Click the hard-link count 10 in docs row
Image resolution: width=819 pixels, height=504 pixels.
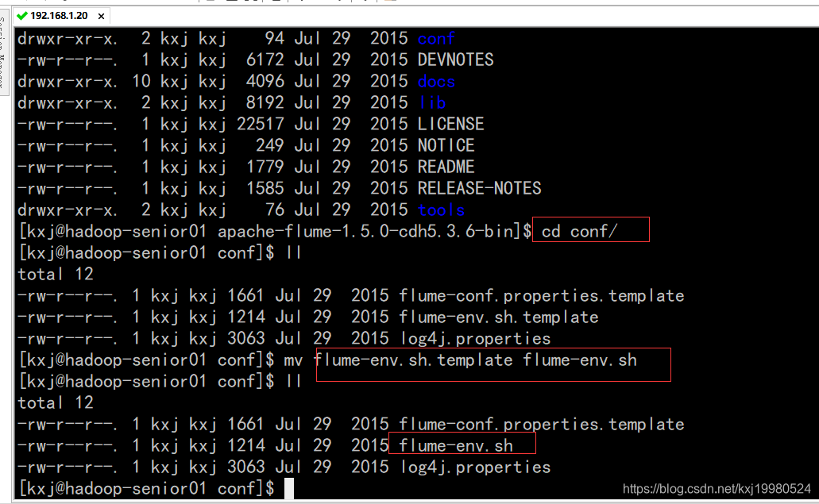click(x=141, y=82)
